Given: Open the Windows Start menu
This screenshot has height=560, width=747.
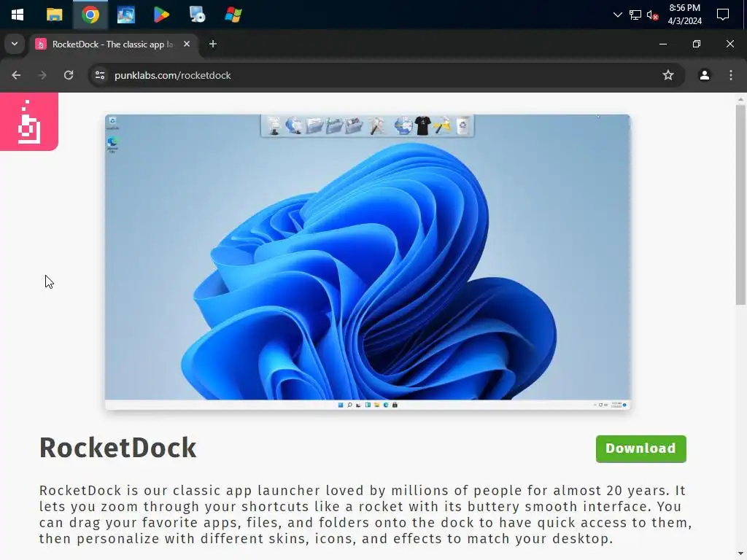Looking at the screenshot, I should pos(18,15).
